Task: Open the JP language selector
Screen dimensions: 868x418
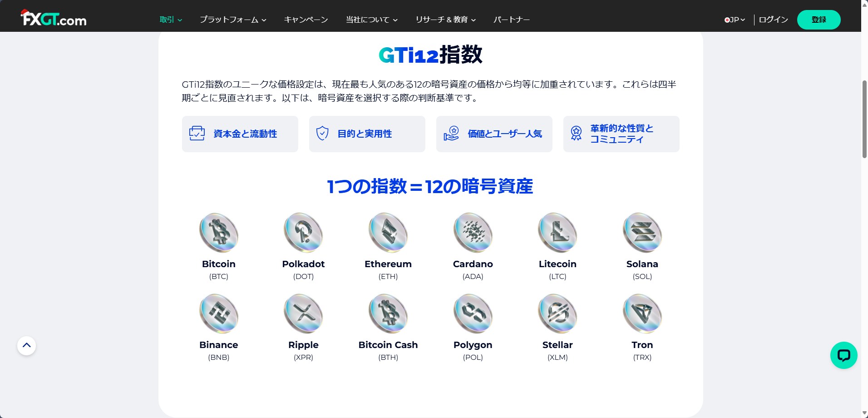Action: click(735, 20)
